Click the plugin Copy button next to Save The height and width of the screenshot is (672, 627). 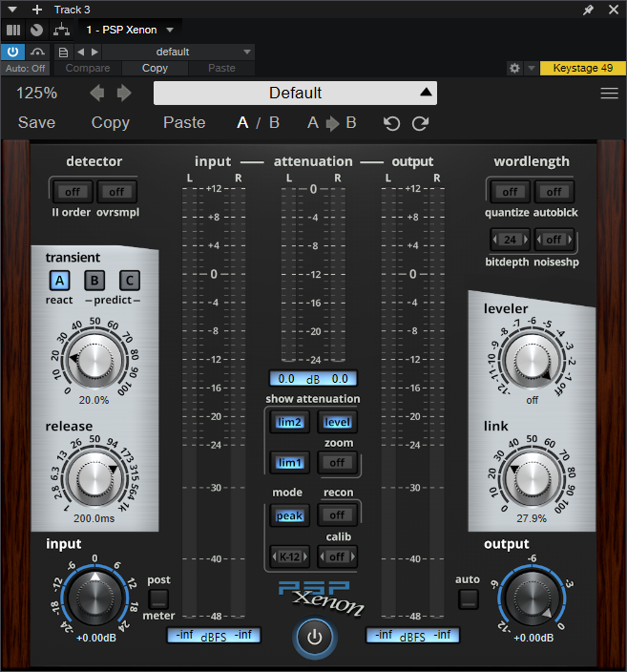point(111,122)
